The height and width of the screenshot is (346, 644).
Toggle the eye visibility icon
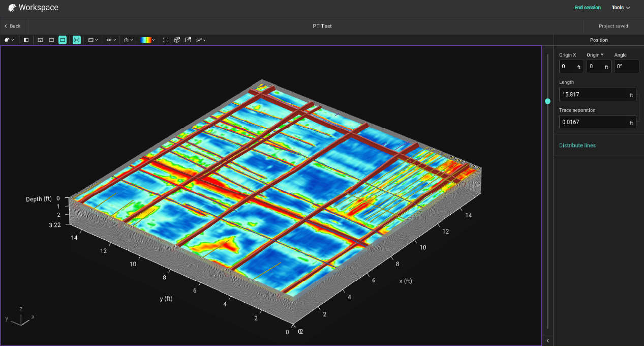(108, 40)
